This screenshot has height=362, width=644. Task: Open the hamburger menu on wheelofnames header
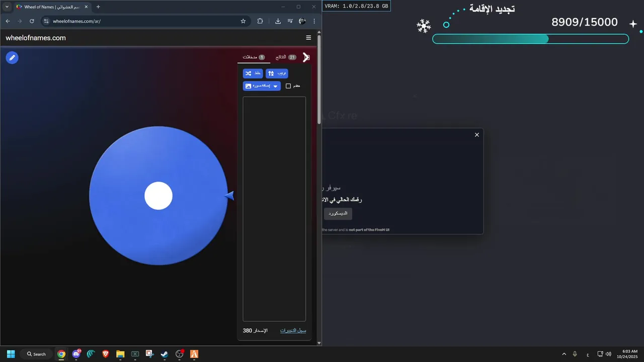coord(308,38)
